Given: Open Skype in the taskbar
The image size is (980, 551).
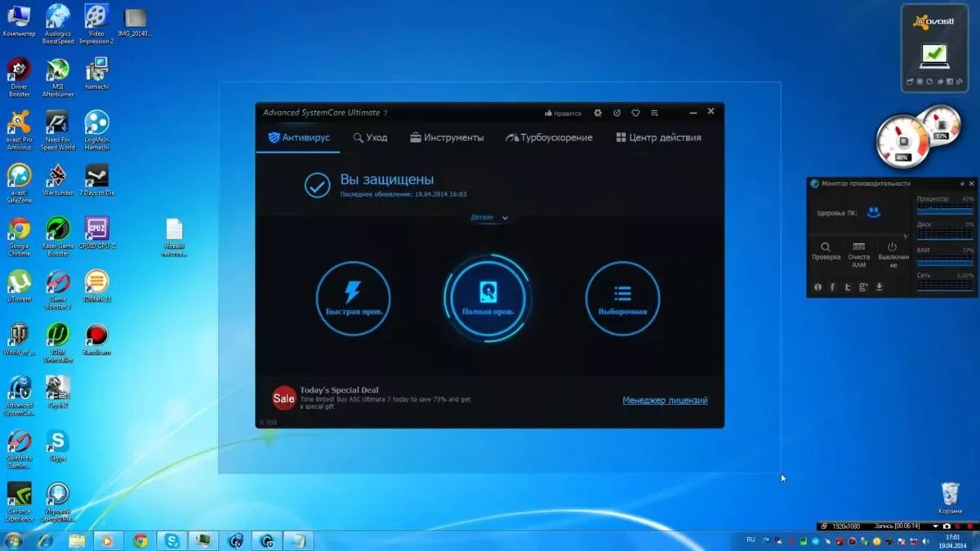Looking at the screenshot, I should [171, 540].
